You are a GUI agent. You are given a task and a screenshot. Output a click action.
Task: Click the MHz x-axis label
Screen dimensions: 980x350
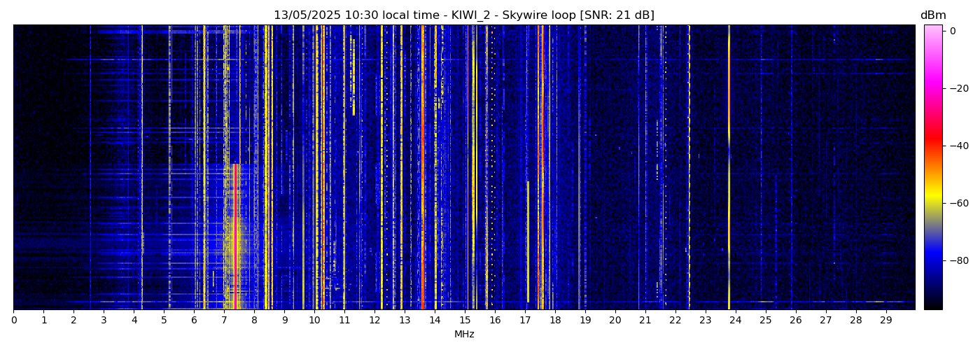pyautogui.click(x=464, y=335)
